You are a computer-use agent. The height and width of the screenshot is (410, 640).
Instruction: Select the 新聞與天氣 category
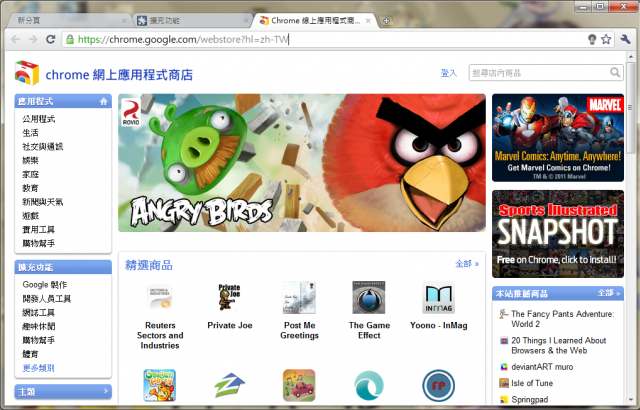point(42,202)
